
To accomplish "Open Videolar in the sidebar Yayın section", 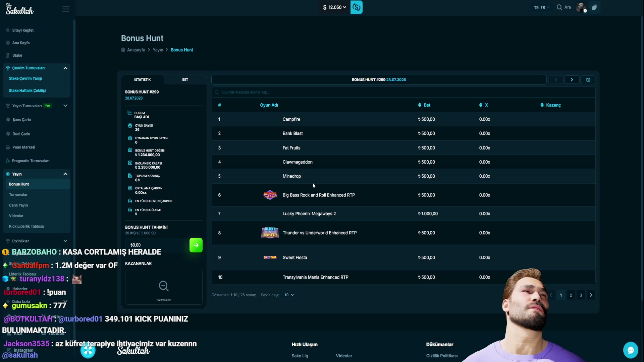I will click(16, 216).
